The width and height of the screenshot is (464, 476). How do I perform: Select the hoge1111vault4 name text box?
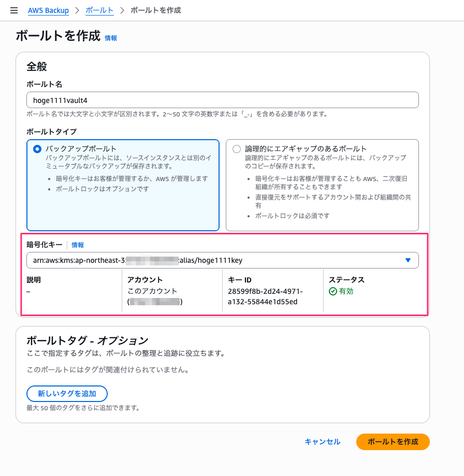tap(223, 100)
